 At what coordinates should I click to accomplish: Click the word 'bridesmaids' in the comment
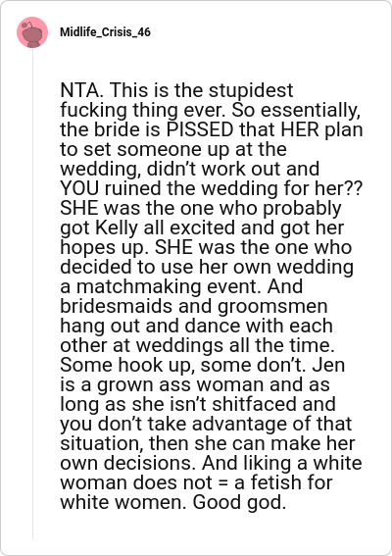(x=116, y=306)
